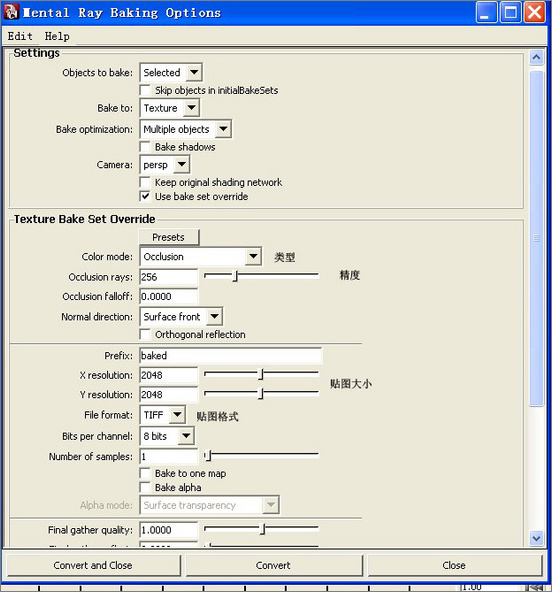Check Keep original shading network
Viewport: 552px width, 592px height.
pyautogui.click(x=145, y=182)
